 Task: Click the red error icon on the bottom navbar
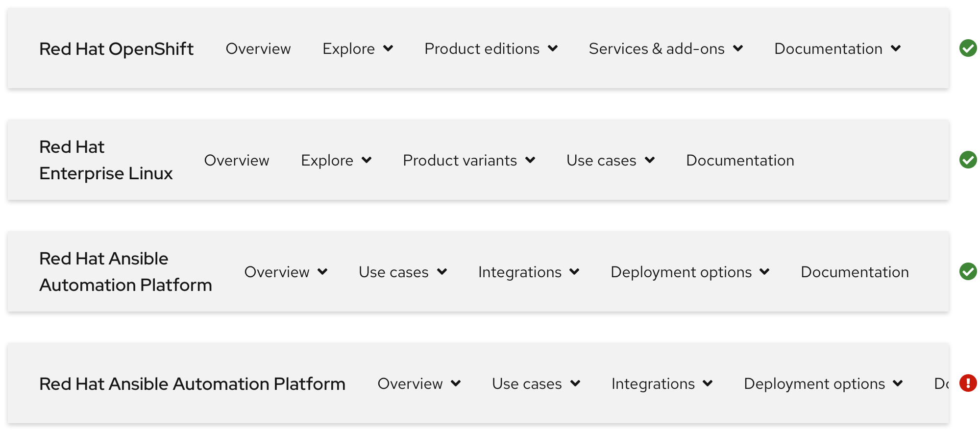(x=967, y=383)
